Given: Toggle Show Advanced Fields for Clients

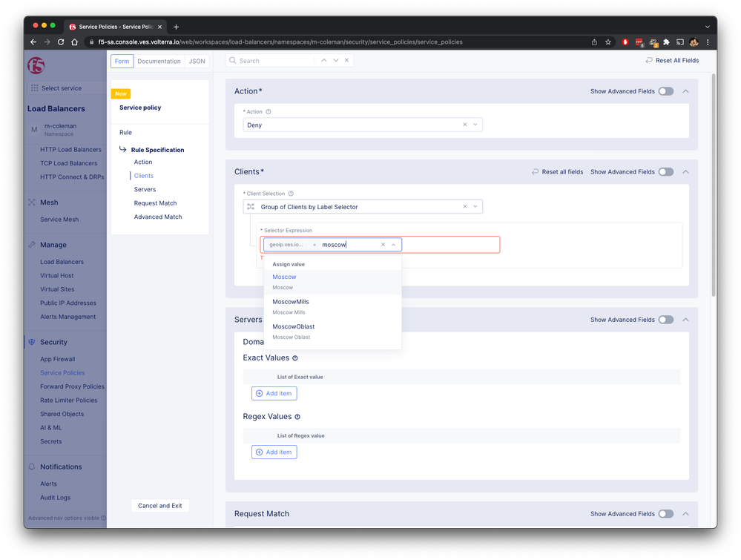Looking at the screenshot, I should (x=665, y=172).
